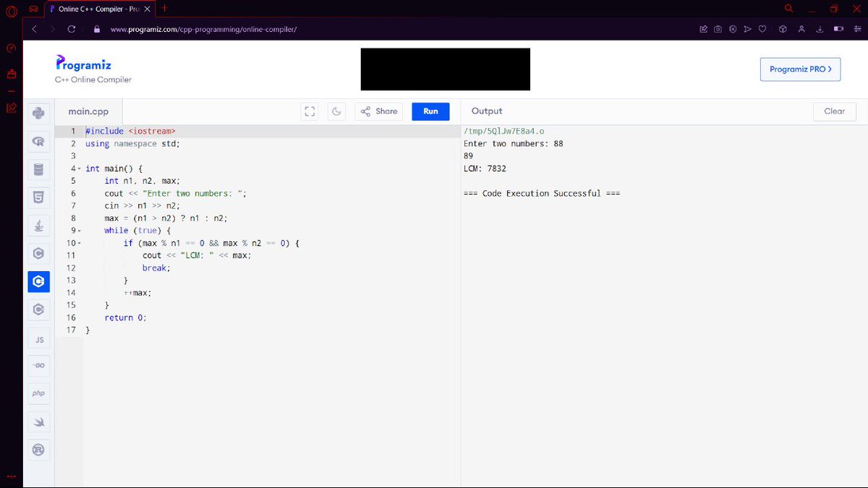Switch to the Java compiler icon
This screenshot has height=488, width=868.
(x=39, y=226)
